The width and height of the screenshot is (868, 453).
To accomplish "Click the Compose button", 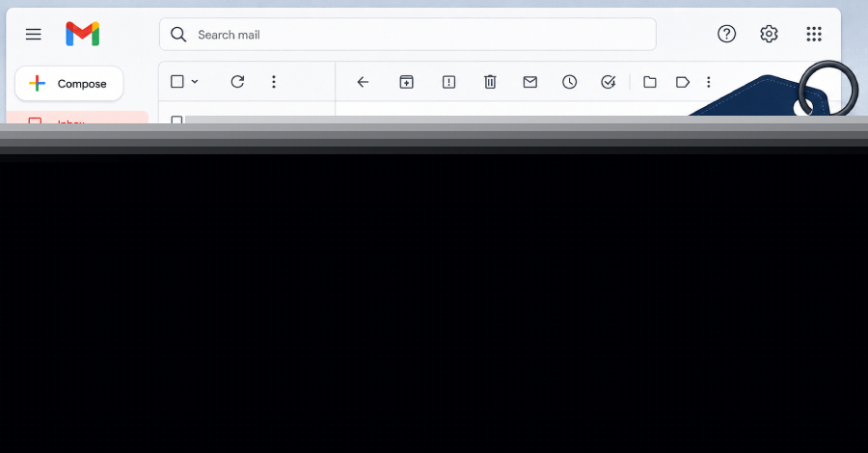I will tap(69, 84).
